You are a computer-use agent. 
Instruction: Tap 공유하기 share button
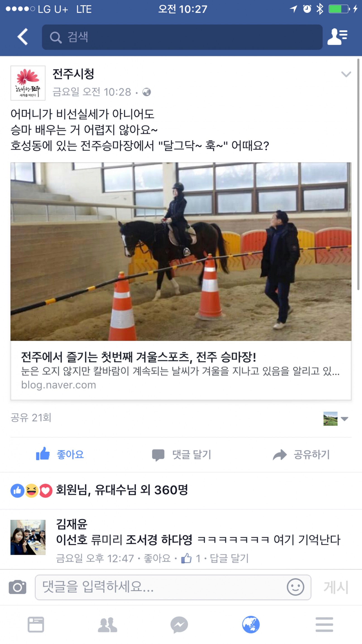pyautogui.click(x=301, y=455)
